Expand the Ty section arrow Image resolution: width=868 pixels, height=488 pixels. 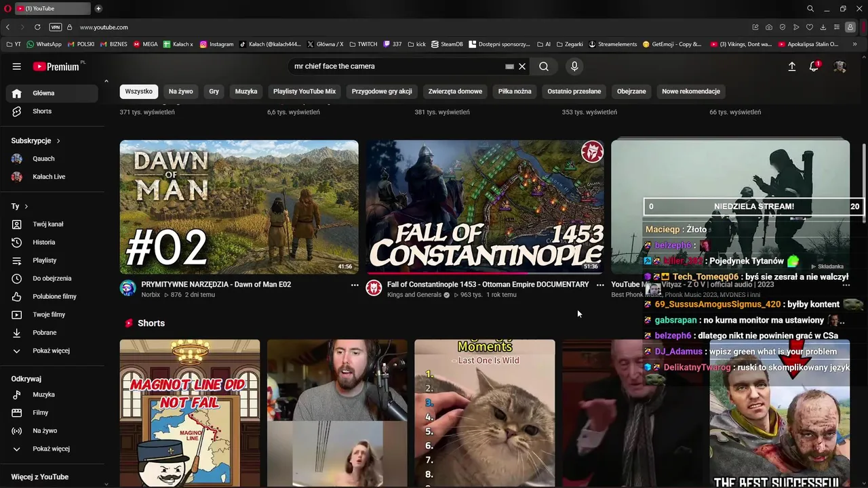click(x=26, y=206)
